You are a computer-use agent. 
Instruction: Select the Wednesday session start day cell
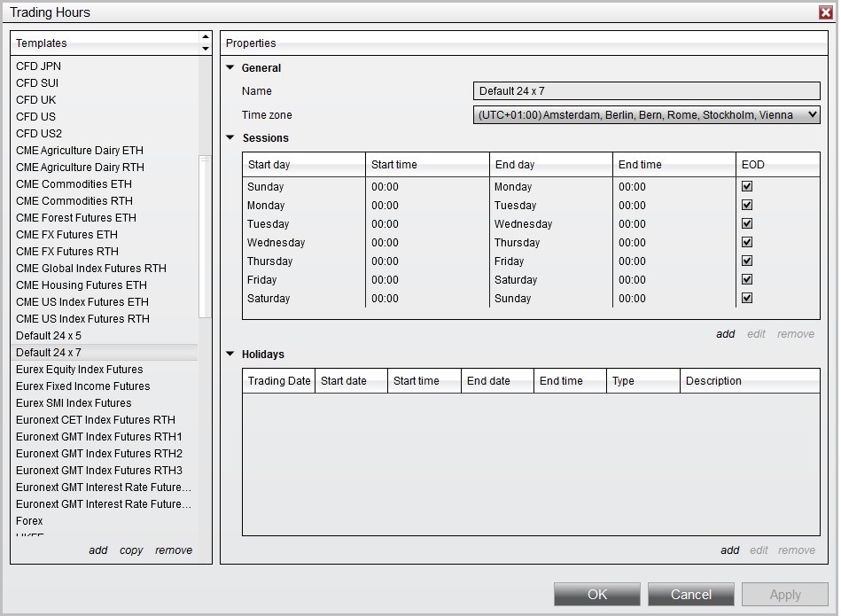tap(304, 242)
